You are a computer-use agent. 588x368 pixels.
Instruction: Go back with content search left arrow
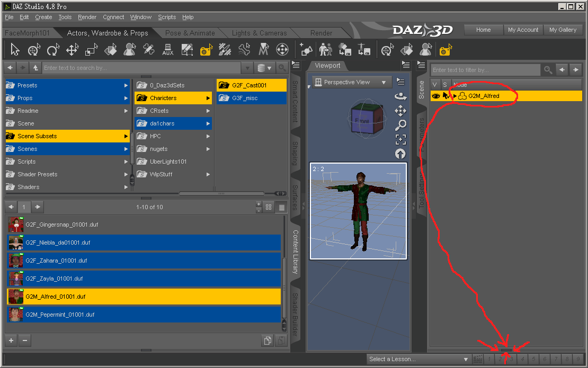pos(10,68)
